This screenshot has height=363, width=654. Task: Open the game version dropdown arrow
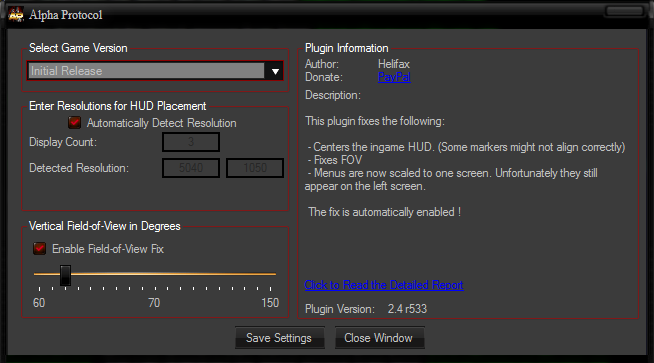275,71
